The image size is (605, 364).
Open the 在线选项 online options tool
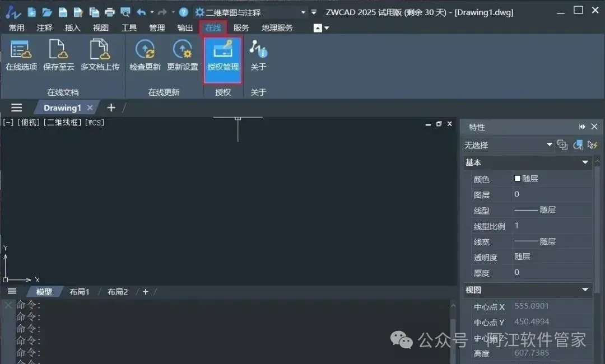click(x=21, y=55)
